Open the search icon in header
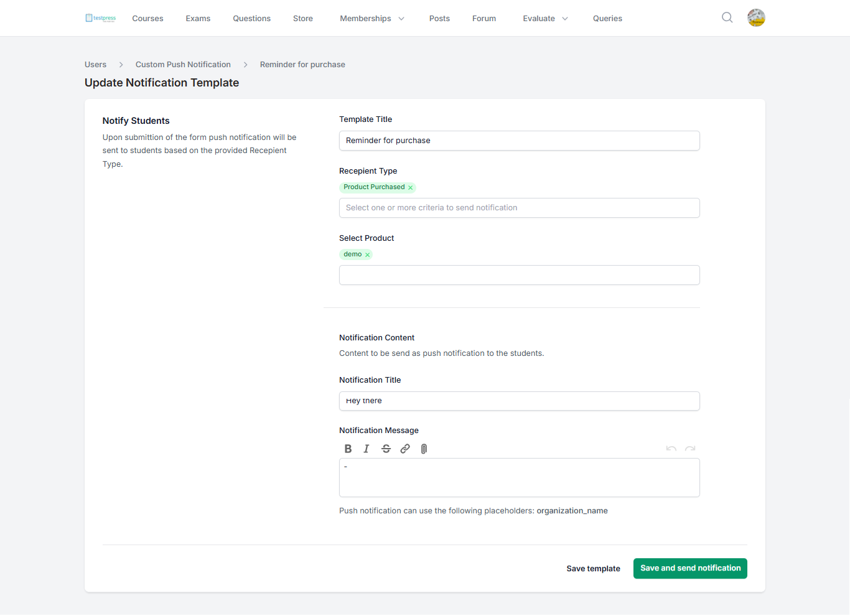Viewport: 850px width, 616px height. pos(727,17)
